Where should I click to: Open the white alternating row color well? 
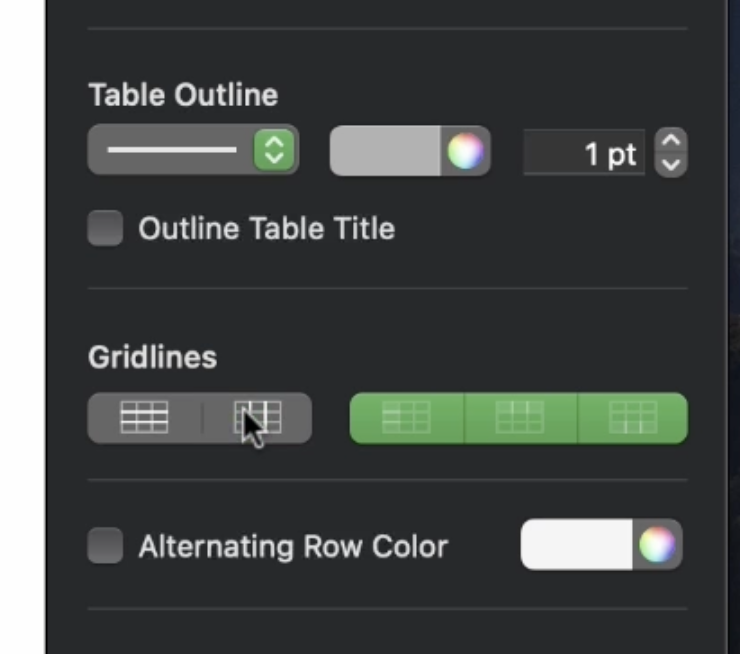coord(576,545)
